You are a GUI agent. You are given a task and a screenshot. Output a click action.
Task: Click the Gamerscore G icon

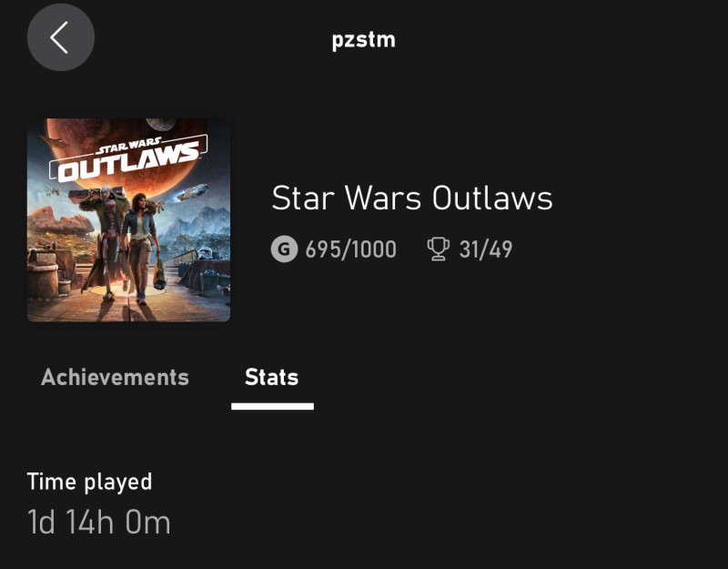tap(285, 249)
